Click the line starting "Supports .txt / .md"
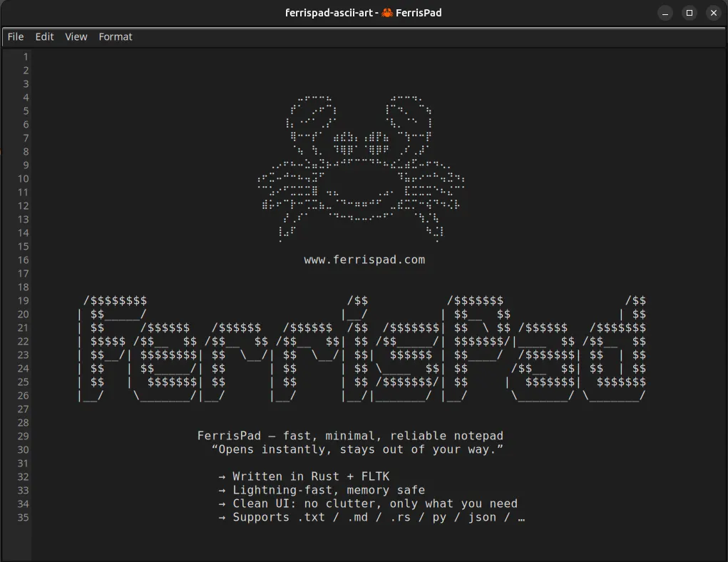This screenshot has width=728, height=562. coord(371,517)
